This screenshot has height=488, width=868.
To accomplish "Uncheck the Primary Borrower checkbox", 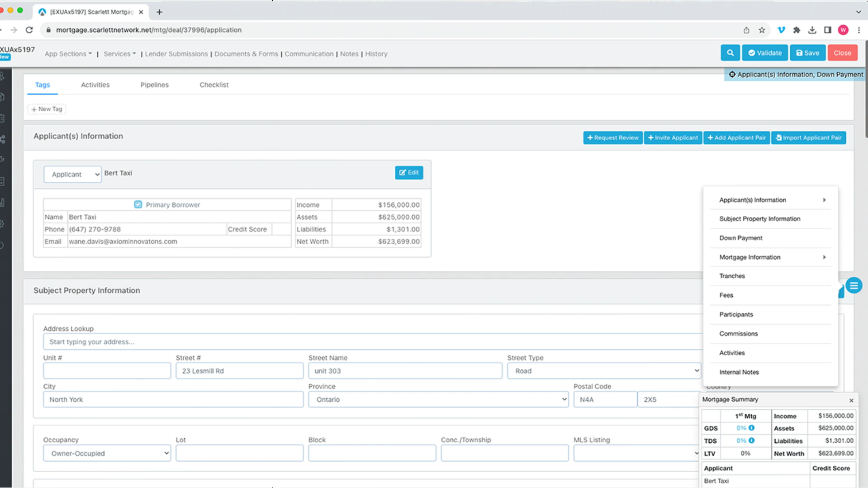I will click(x=138, y=204).
